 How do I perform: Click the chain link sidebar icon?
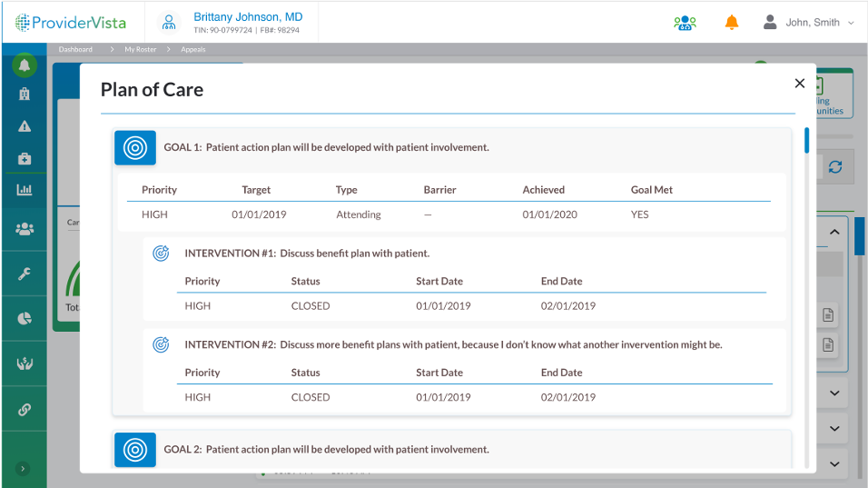24,409
